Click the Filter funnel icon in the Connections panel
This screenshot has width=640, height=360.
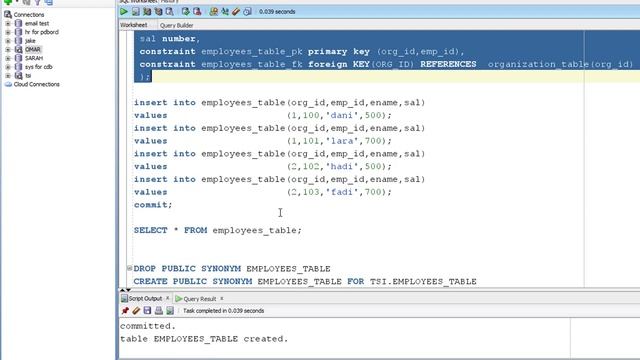coord(38,2)
